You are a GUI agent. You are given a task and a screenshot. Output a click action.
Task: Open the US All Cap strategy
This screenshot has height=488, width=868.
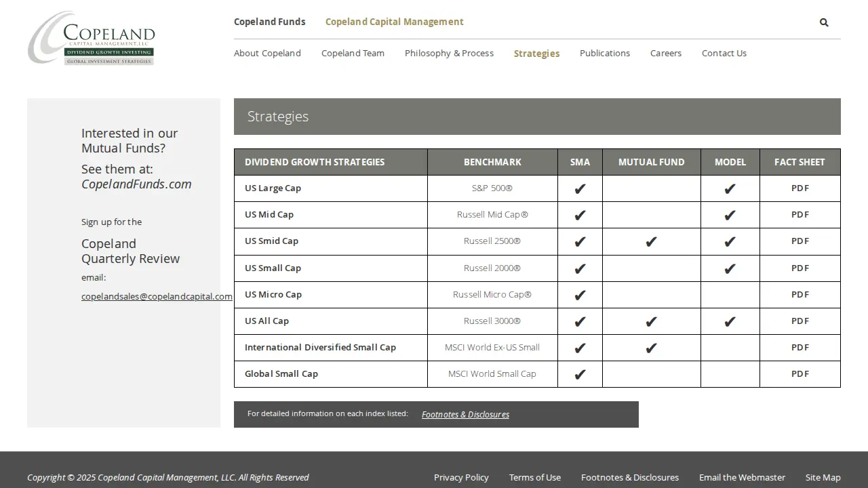pyautogui.click(x=267, y=321)
